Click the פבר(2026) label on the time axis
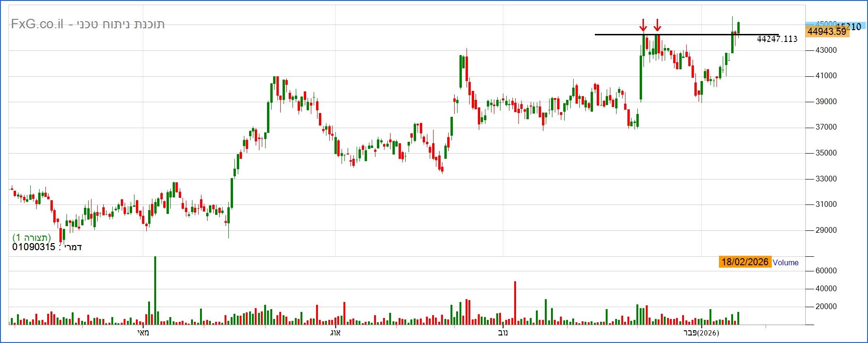Image resolution: width=868 pixels, height=343 pixels. point(701,333)
